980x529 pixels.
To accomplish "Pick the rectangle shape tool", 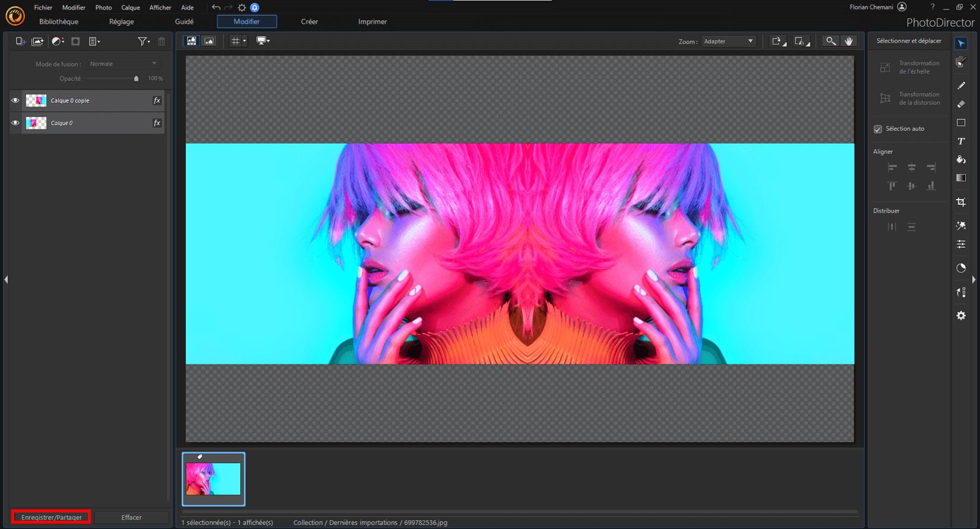I will pos(961,122).
